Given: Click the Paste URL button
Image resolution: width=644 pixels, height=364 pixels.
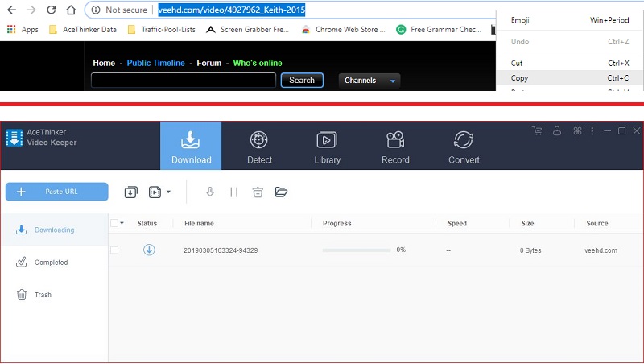Looking at the screenshot, I should click(x=56, y=192).
